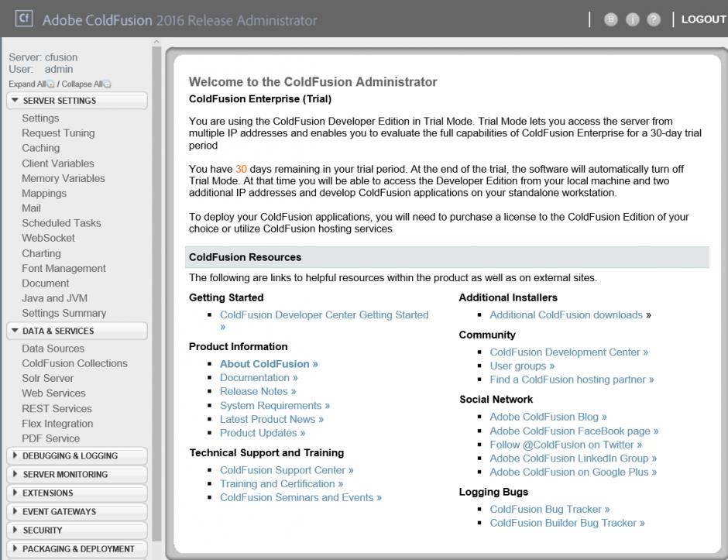The width and height of the screenshot is (728, 560).
Task: Open ColdFusion Support Center link
Action: (x=287, y=470)
